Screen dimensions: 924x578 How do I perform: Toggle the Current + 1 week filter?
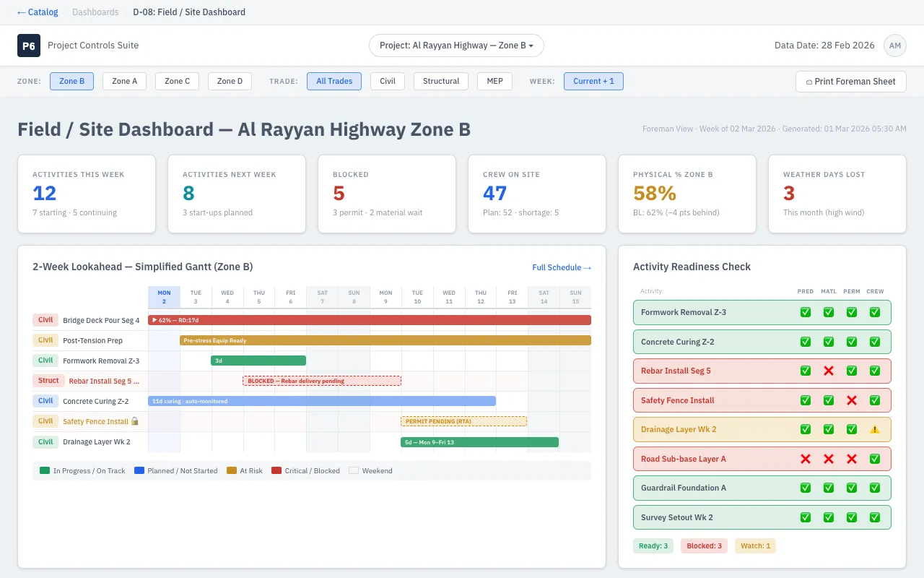(x=593, y=81)
